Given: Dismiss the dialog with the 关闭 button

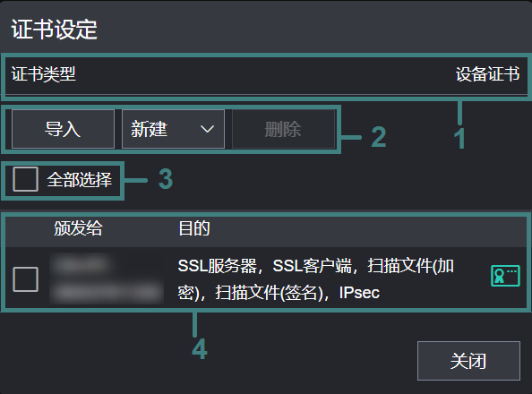Looking at the screenshot, I should click(x=468, y=361).
